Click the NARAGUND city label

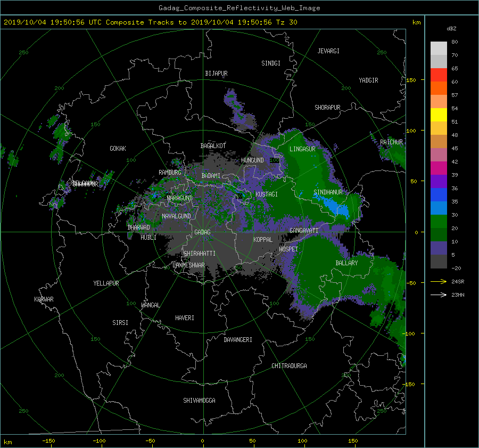pyautogui.click(x=180, y=198)
